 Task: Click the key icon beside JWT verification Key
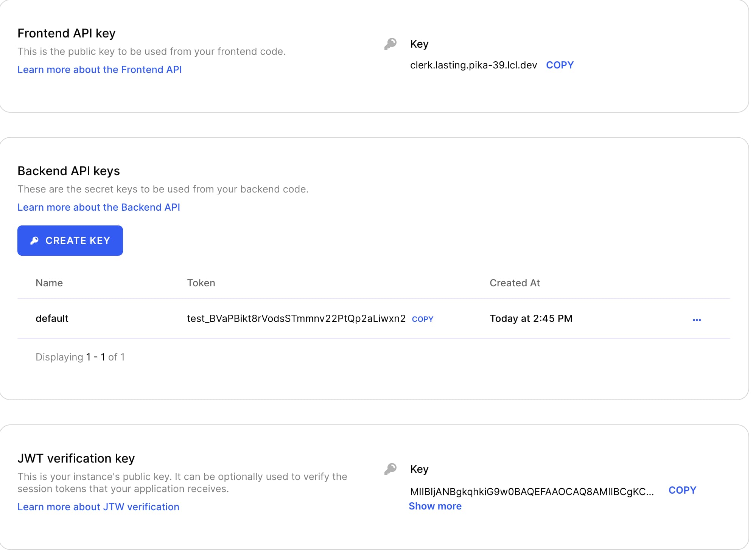point(390,469)
